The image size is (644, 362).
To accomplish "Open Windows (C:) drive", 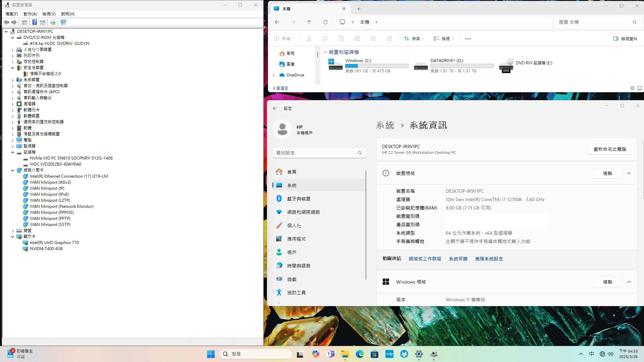I will pyautogui.click(x=368, y=65).
